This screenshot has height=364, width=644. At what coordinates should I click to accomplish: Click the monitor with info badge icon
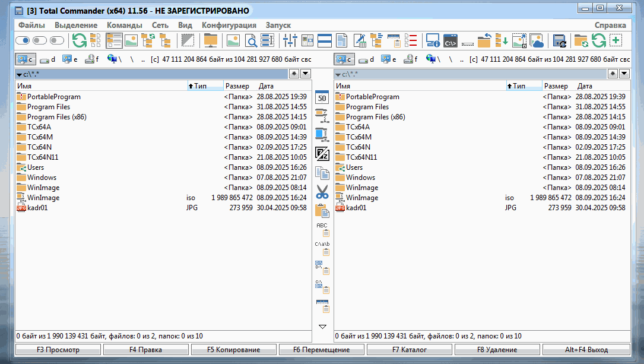point(433,40)
